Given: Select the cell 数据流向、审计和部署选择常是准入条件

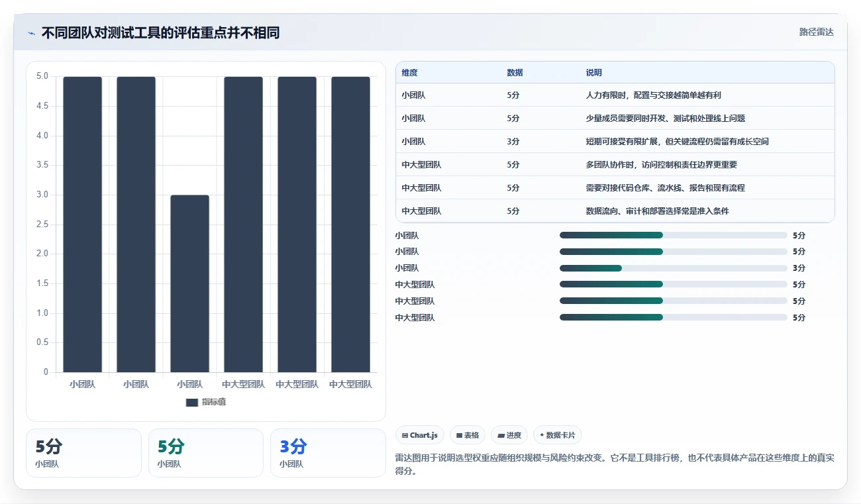Looking at the screenshot, I should (657, 211).
